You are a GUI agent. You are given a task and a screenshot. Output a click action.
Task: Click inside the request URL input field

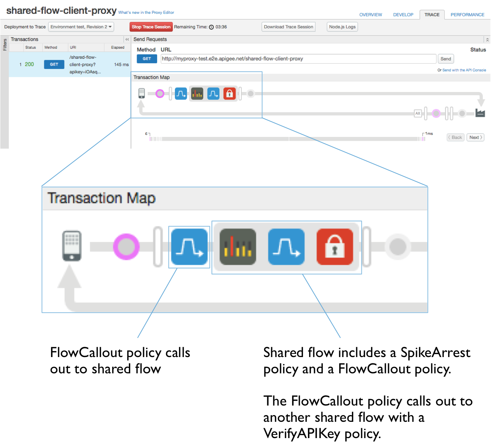click(x=298, y=59)
